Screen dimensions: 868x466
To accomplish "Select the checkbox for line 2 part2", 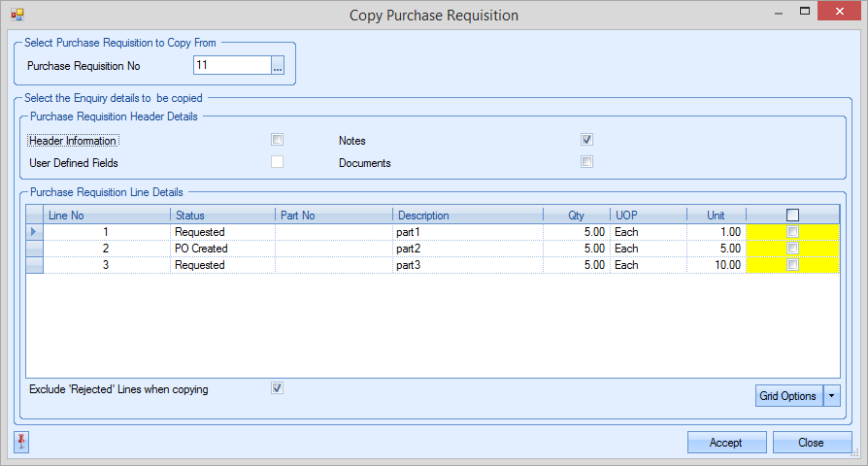I will (792, 249).
